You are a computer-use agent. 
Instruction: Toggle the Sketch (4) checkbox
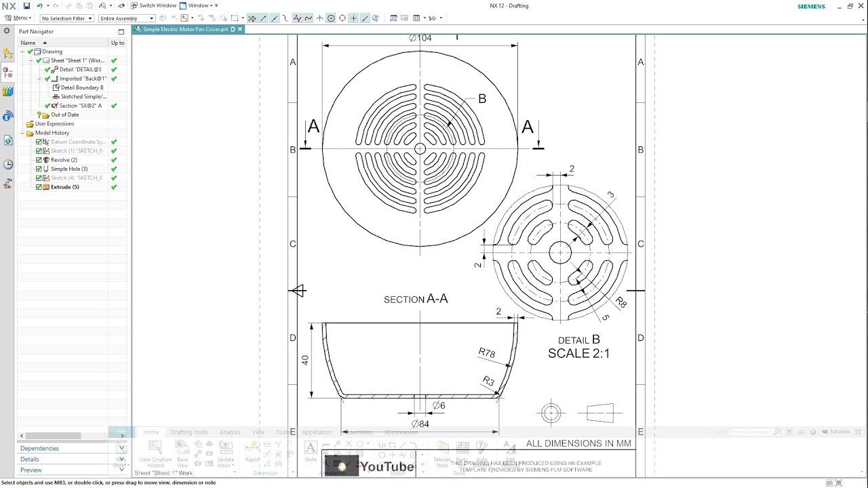pos(39,178)
